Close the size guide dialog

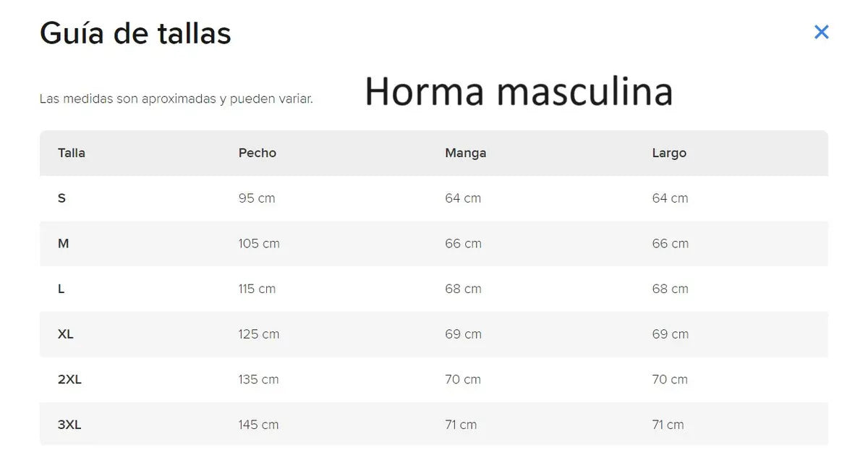pyautogui.click(x=821, y=32)
